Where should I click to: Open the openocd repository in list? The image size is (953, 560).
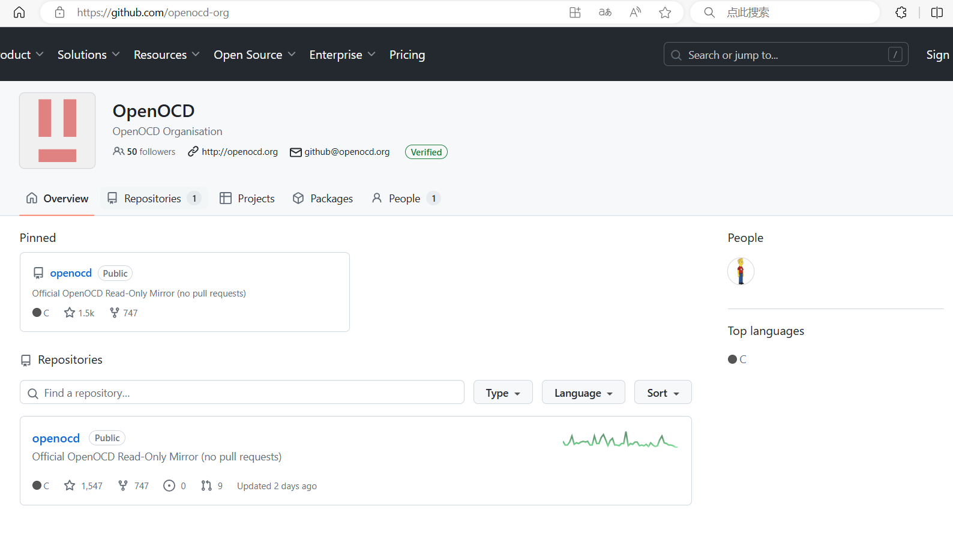tap(56, 438)
